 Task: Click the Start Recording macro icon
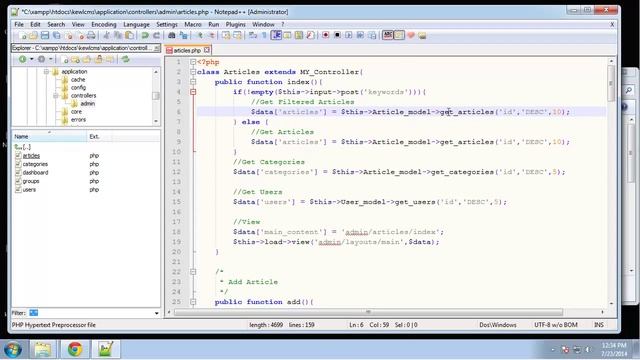(x=325, y=36)
